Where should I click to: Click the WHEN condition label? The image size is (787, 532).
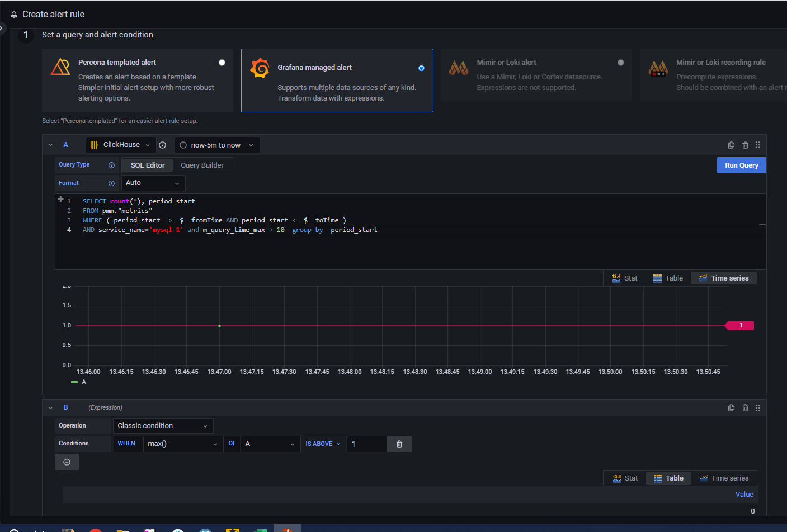click(126, 444)
